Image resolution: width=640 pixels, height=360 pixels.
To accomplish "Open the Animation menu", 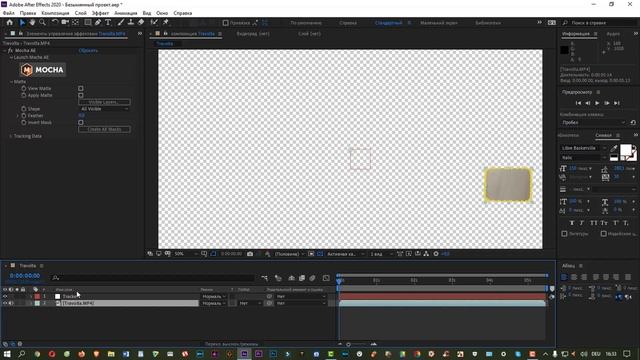I will click(125, 13).
